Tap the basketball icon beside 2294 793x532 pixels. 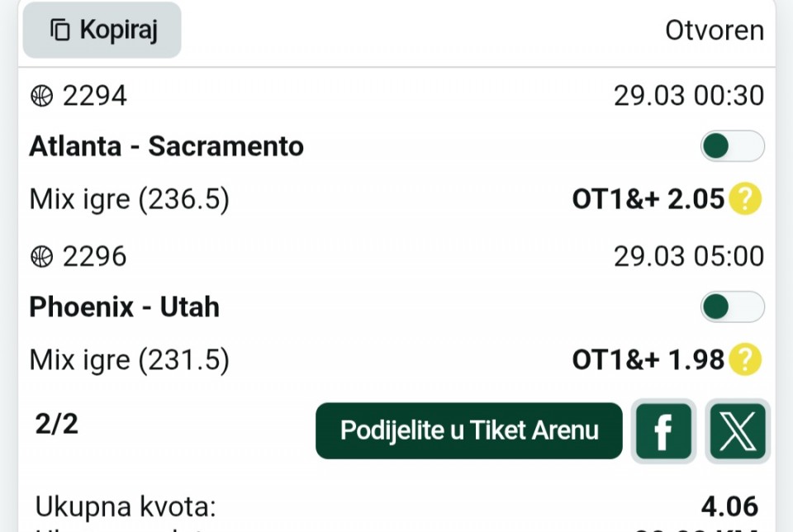point(41,97)
